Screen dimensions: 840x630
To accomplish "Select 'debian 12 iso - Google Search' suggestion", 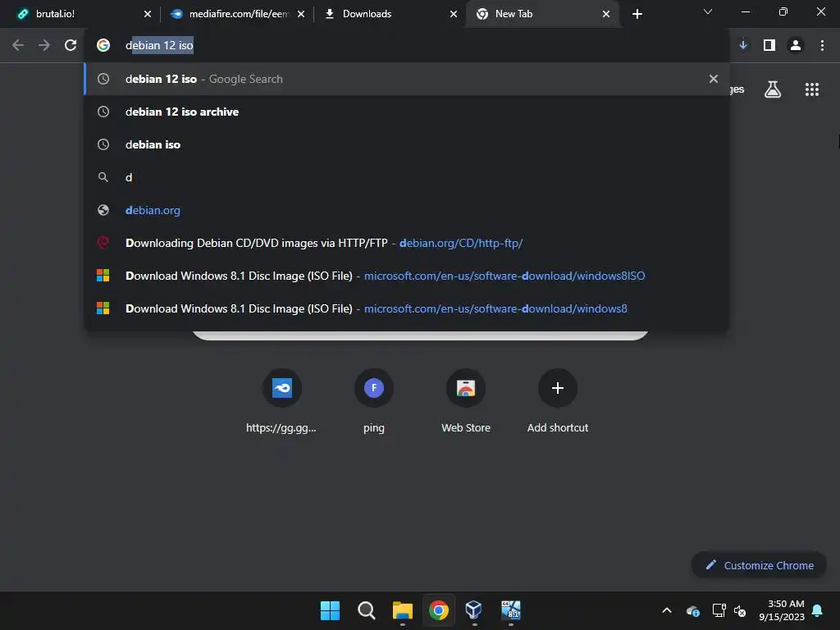I will (407, 79).
